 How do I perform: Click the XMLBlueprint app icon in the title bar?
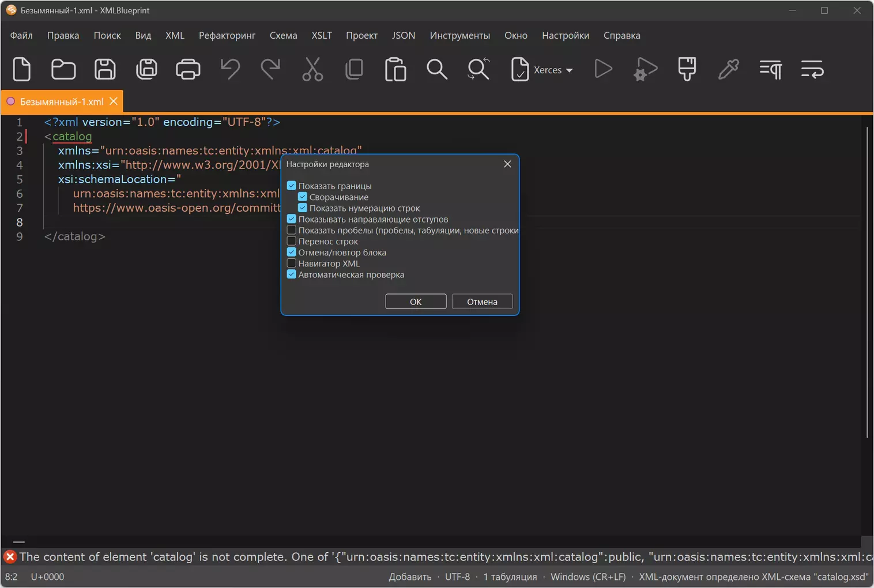click(11, 10)
